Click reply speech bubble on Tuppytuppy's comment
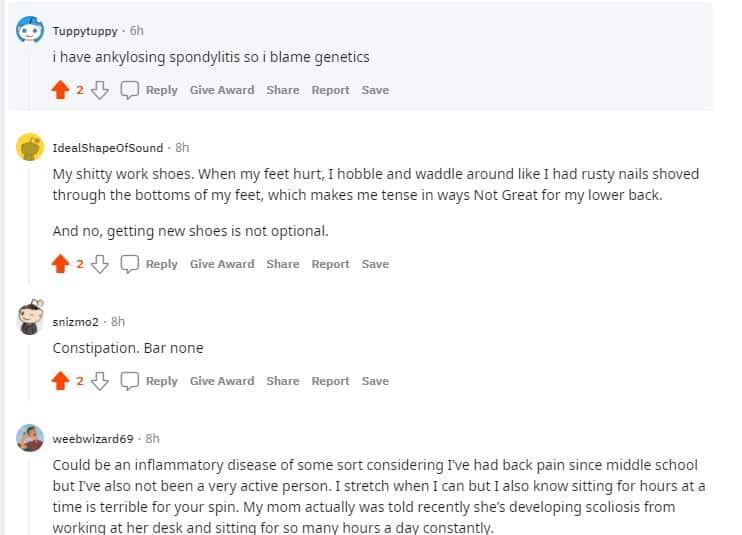Viewport: 742px width, 535px height. click(130, 90)
